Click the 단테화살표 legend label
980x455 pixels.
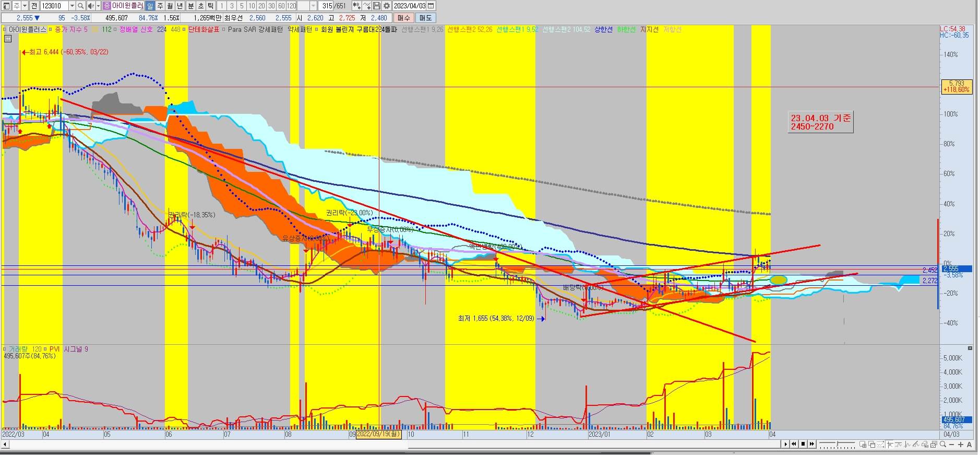[x=204, y=30]
